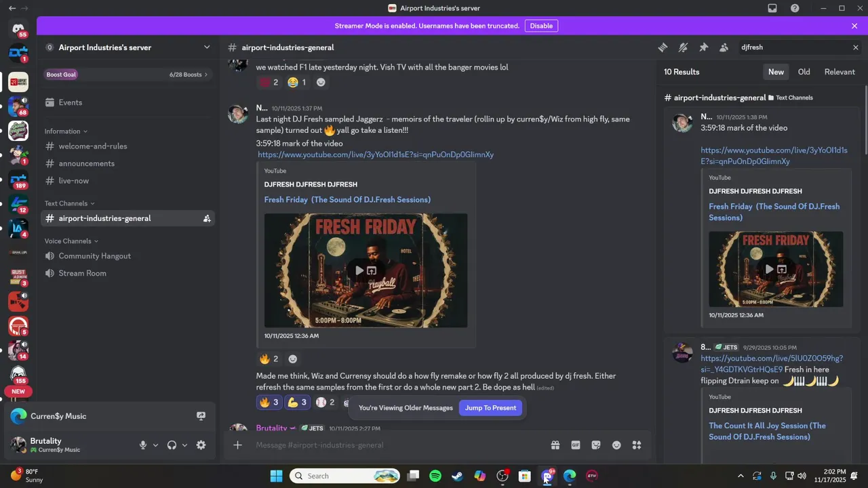Open microphone input options chevron
This screenshot has height=488, width=868.
click(155, 445)
